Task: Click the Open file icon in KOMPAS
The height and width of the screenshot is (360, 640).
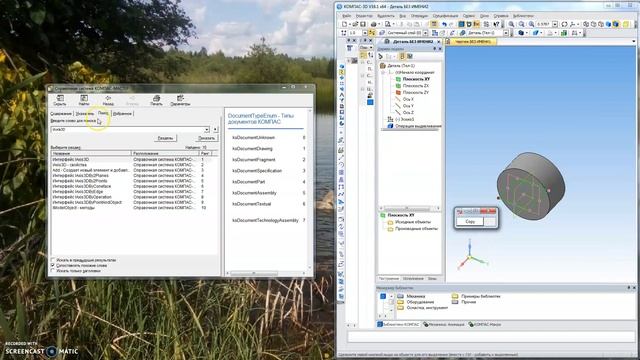Action: [x=355, y=24]
